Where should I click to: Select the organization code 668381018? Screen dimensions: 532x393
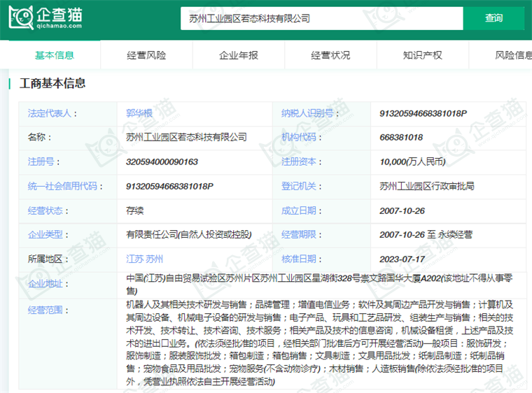click(401, 137)
